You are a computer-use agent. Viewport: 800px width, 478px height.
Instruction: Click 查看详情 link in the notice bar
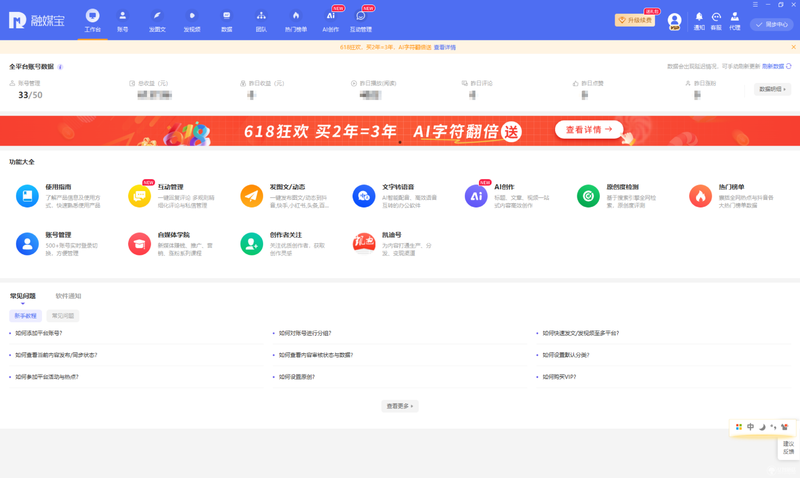pyautogui.click(x=445, y=47)
